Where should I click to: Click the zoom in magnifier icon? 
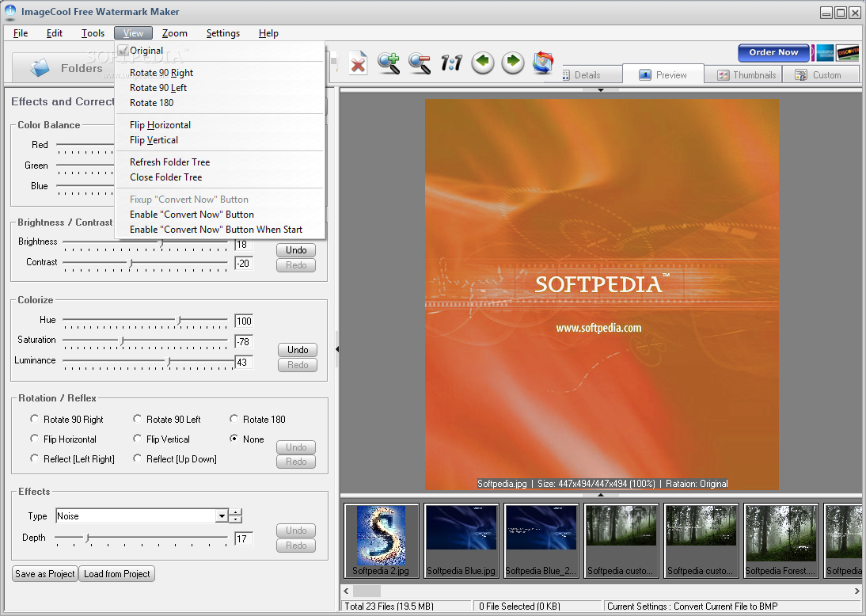click(389, 63)
